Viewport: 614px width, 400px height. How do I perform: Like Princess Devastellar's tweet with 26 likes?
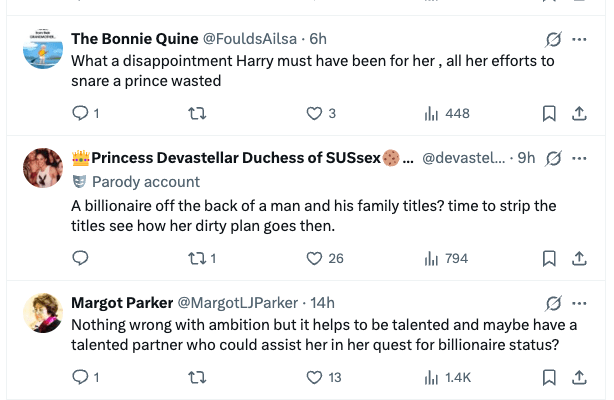314,259
